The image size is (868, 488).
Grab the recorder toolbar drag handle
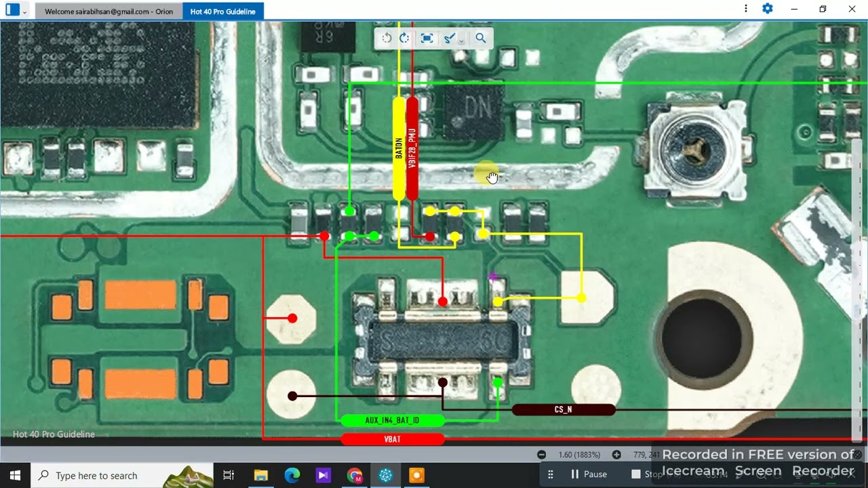point(551,474)
